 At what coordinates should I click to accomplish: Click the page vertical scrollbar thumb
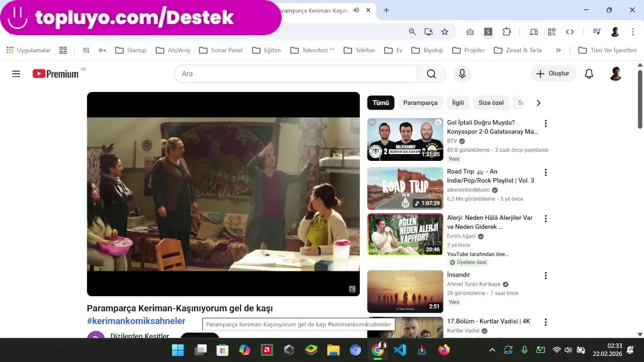640,99
